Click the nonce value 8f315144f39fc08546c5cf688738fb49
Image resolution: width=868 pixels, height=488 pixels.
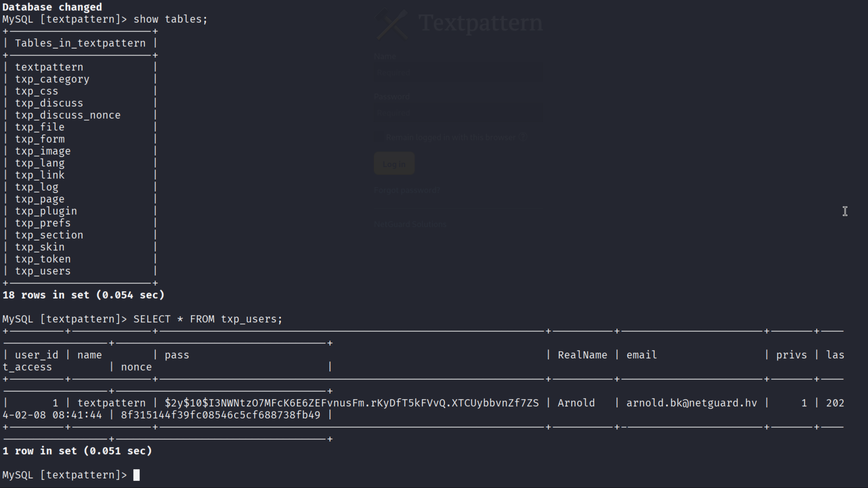click(x=220, y=415)
